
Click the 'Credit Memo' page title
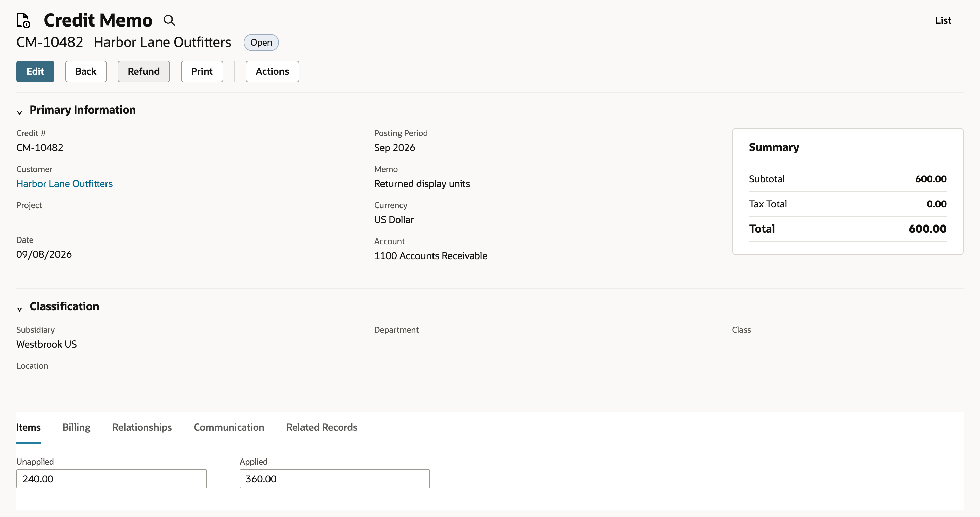coord(98,20)
